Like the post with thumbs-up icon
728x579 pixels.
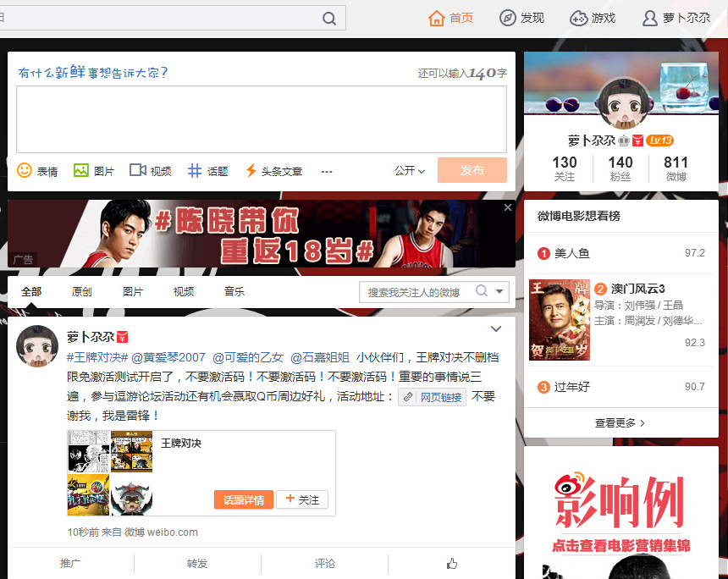[x=452, y=563]
